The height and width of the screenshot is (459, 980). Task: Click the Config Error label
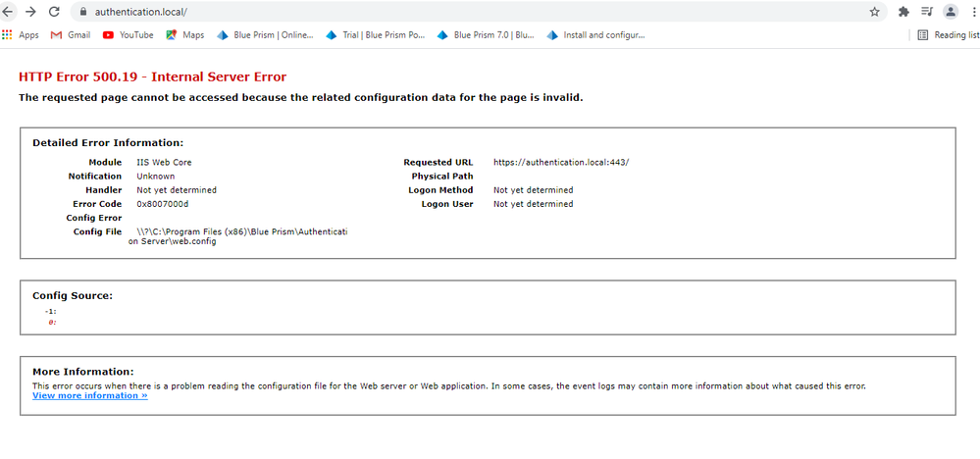[x=94, y=218]
